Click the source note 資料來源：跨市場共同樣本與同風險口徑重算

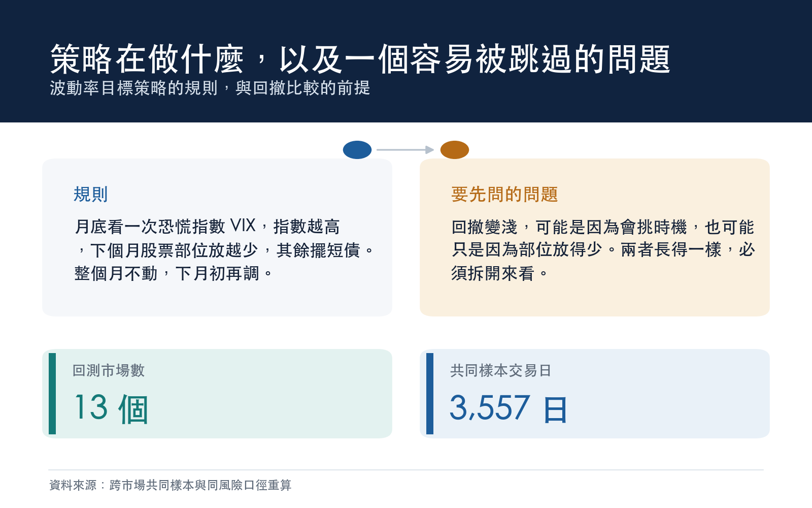(x=171, y=485)
